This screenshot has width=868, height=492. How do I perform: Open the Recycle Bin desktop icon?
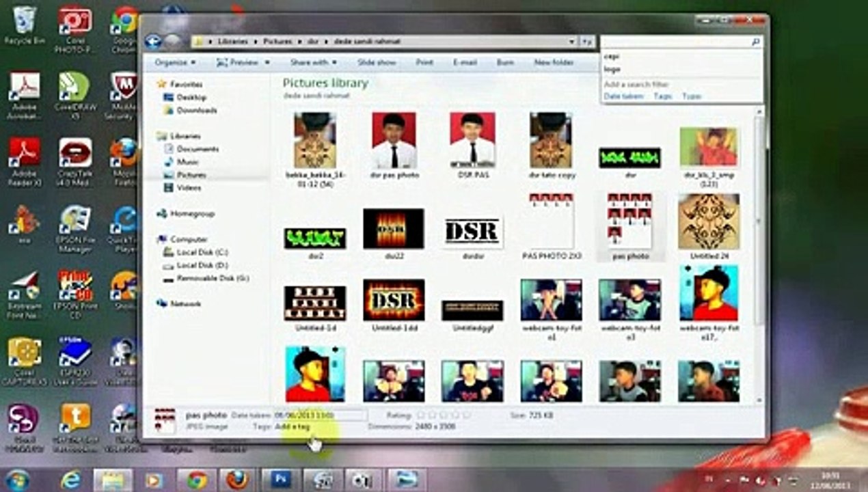pyautogui.click(x=25, y=26)
